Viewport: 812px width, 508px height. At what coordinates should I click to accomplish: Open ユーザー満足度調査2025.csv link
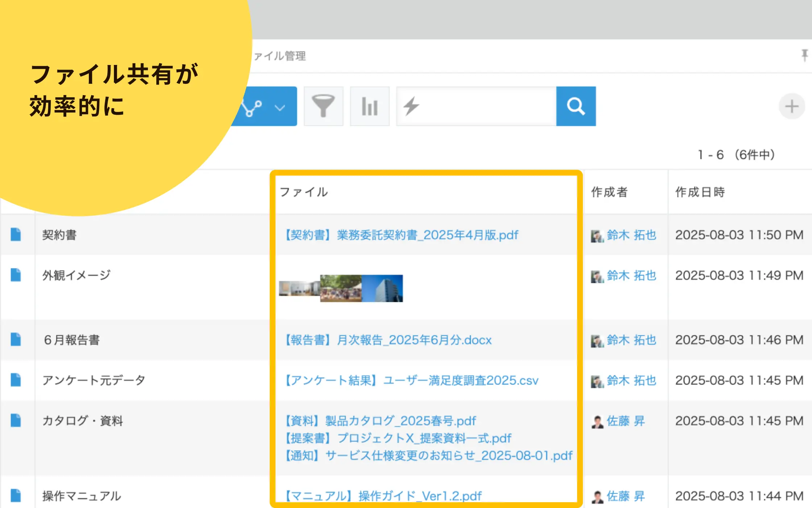tap(412, 380)
